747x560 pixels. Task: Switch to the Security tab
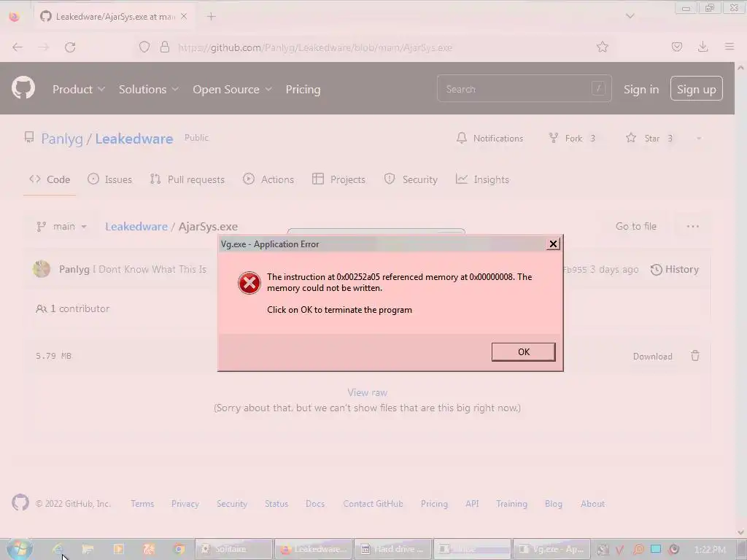(411, 179)
